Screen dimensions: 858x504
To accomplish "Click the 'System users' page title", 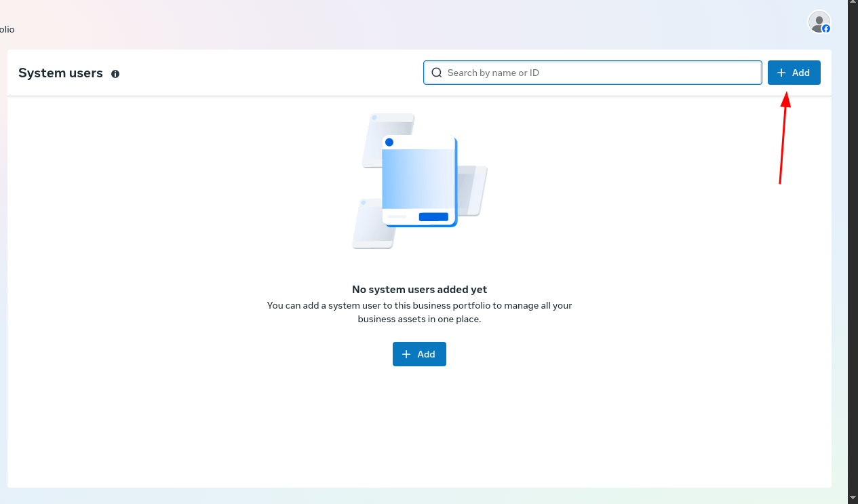I will (60, 73).
